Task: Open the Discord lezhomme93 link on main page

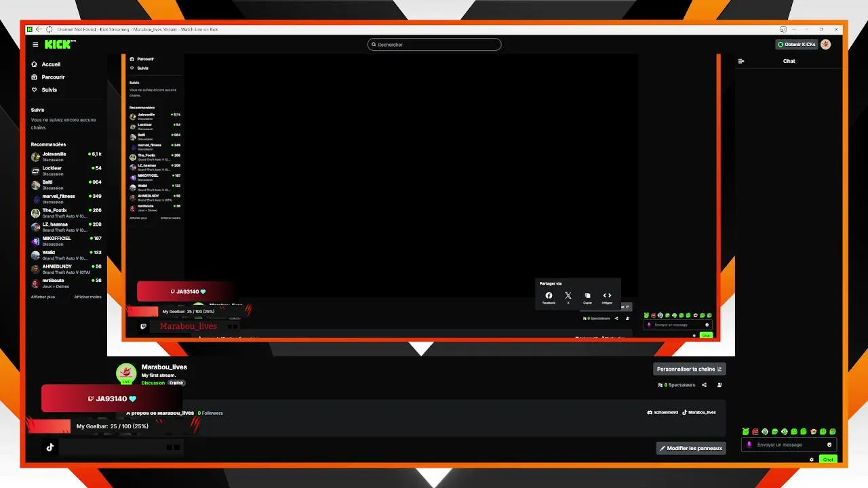Action: click(663, 412)
